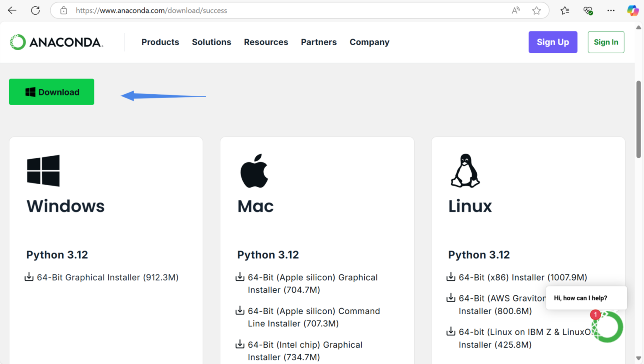
Task: Open the Anaconda chat assistant bubble
Action: (608, 327)
